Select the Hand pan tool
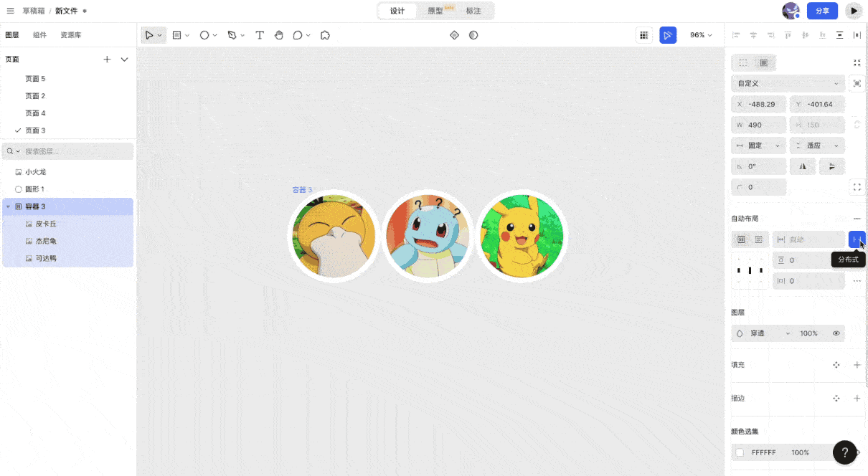Screen dimensions: 868x476 278,35
